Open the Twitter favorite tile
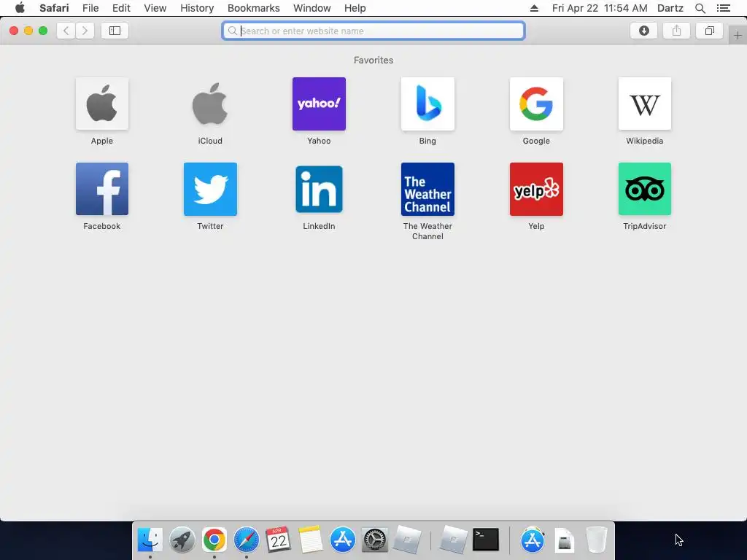Viewport: 747px width, 560px height. click(210, 189)
